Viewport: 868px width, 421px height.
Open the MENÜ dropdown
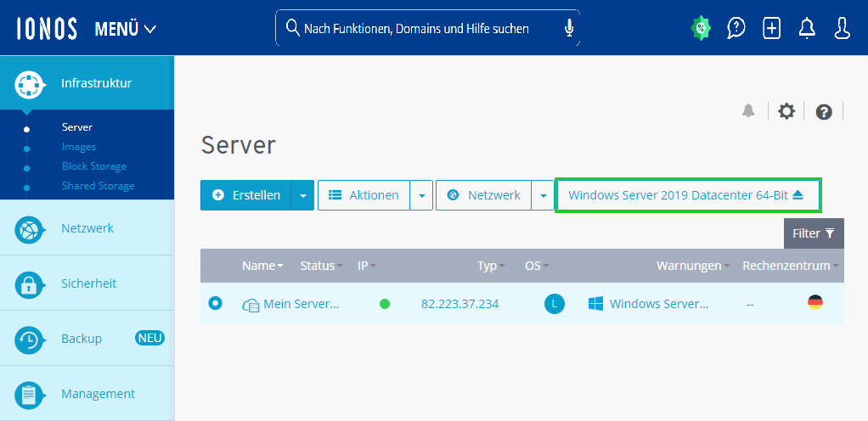point(126,29)
